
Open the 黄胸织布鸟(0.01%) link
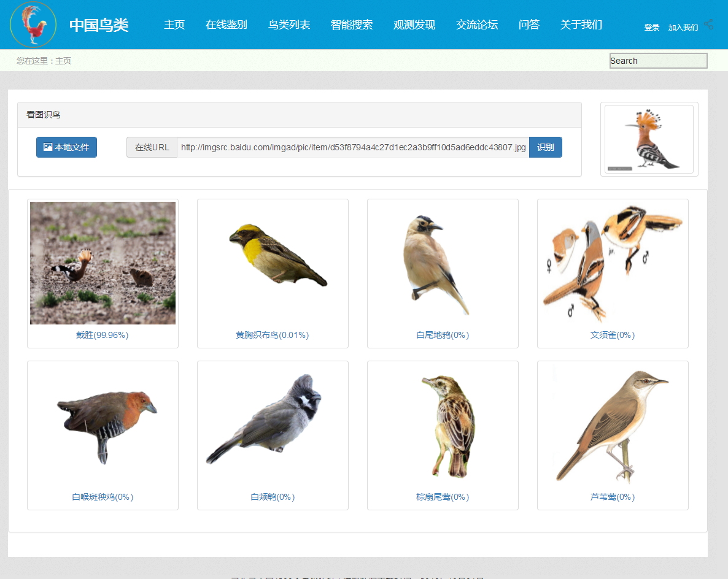coord(272,336)
